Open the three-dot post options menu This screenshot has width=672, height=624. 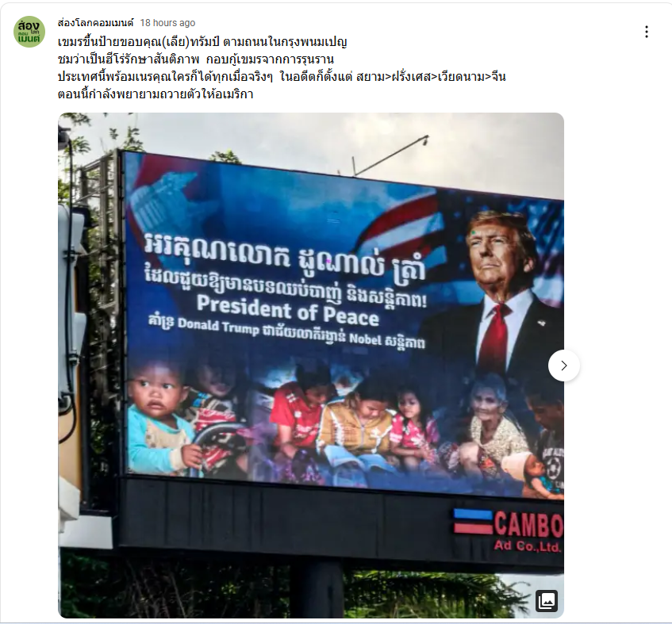[x=647, y=32]
